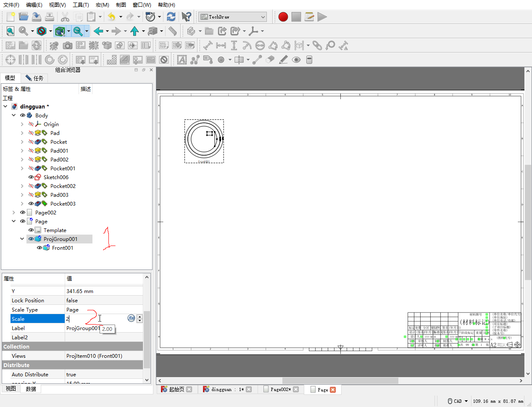Insert a spreadsheet view icon
The height and width of the screenshot is (407, 532).
click(x=146, y=45)
